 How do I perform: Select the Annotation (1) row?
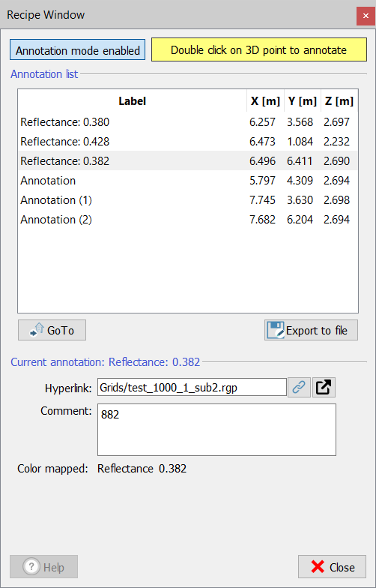[188, 199]
